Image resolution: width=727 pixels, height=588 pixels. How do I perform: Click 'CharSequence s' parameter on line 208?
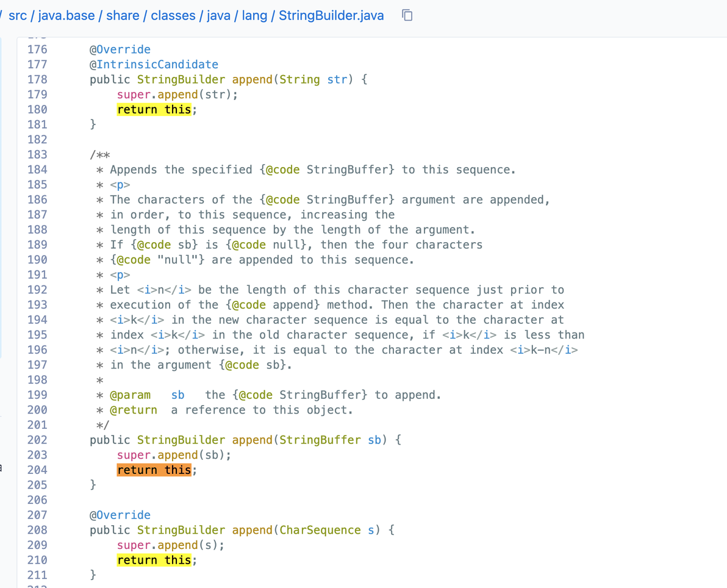(x=327, y=530)
